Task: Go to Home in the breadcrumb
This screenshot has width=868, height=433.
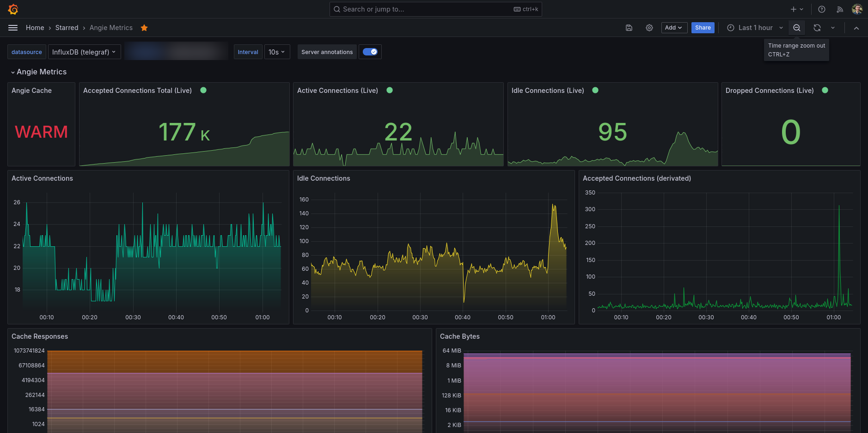Action: (35, 28)
